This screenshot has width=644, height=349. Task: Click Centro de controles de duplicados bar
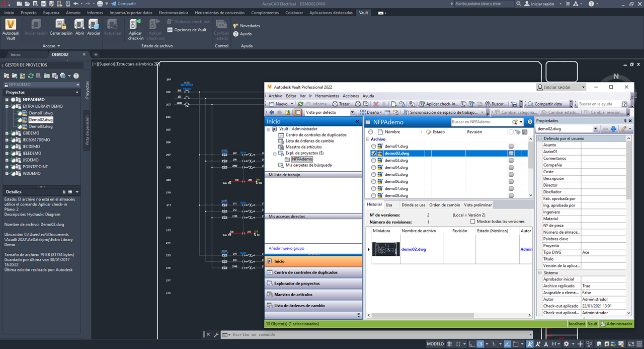tap(313, 272)
